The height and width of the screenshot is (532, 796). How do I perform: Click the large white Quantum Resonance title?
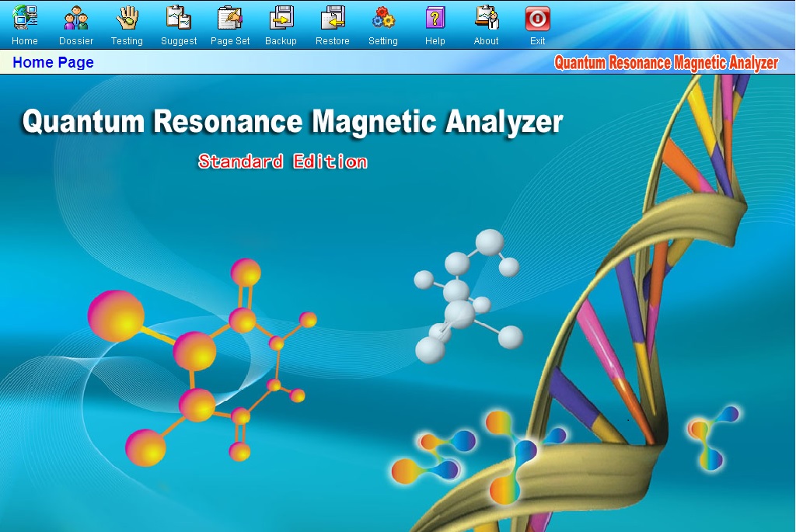pos(292,123)
